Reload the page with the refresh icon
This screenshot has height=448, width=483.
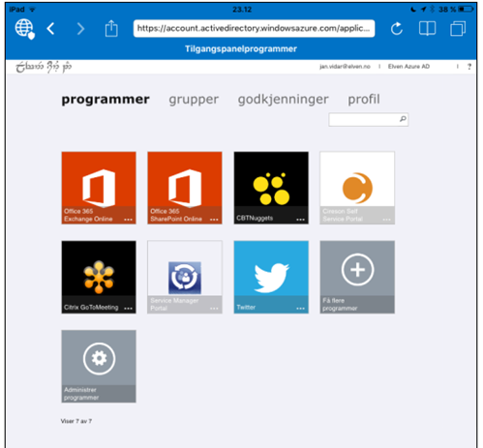point(397,29)
